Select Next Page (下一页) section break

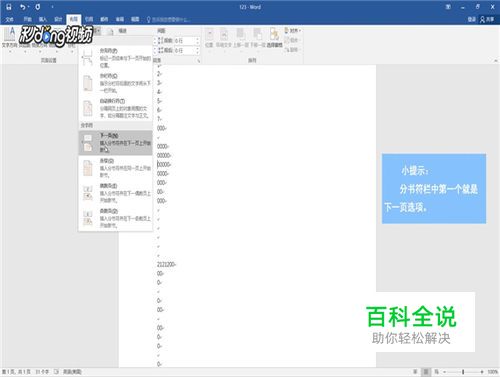point(116,143)
